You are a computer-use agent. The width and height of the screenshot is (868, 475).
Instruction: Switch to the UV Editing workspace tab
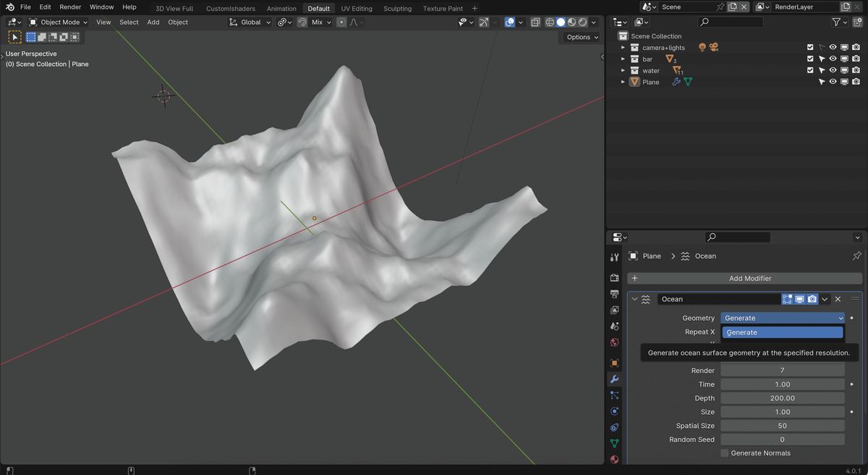[357, 8]
